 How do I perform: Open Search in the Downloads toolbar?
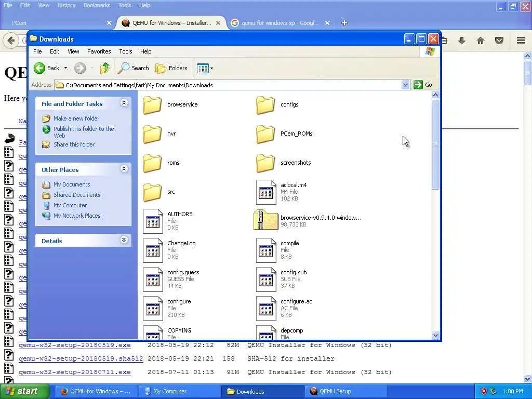coord(134,68)
